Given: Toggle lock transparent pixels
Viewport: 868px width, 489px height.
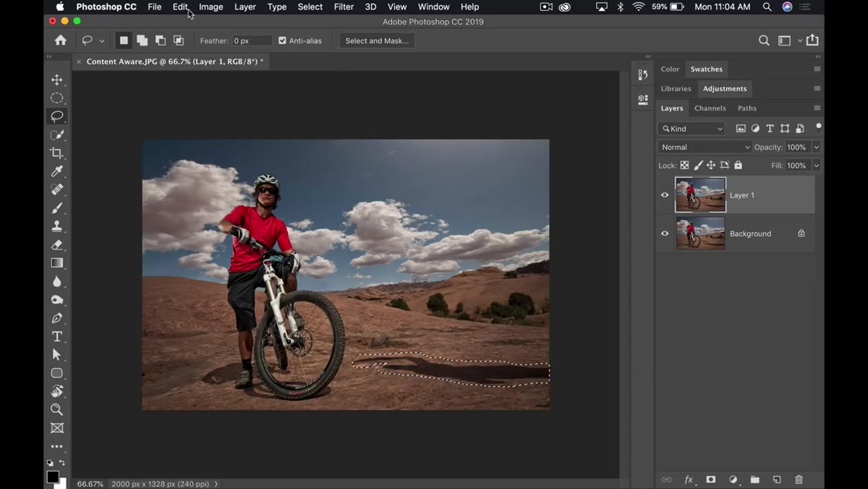Looking at the screenshot, I should (x=684, y=166).
